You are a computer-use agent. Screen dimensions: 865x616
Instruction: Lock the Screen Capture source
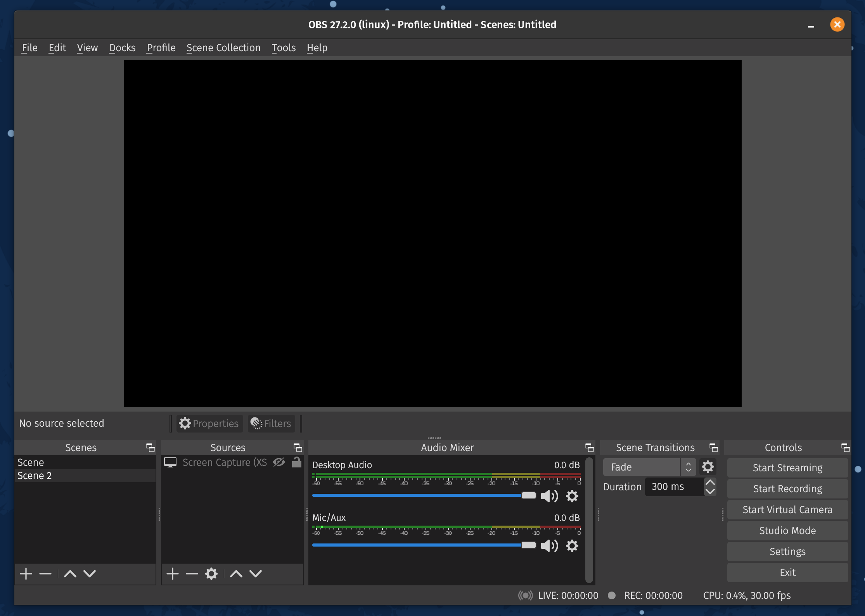click(x=297, y=462)
